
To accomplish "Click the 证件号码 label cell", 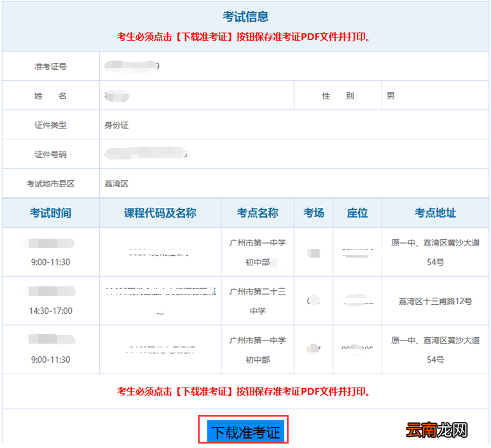I will pos(50,154).
